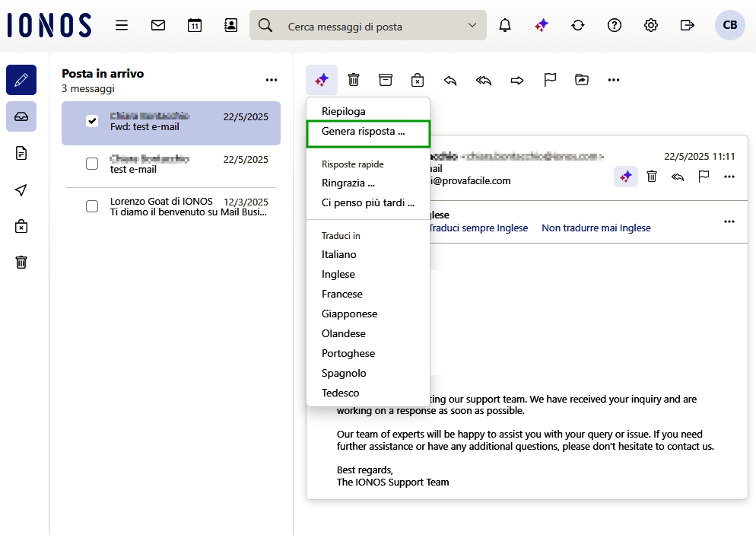Open Posta in arrivo list options dots

tap(272, 80)
